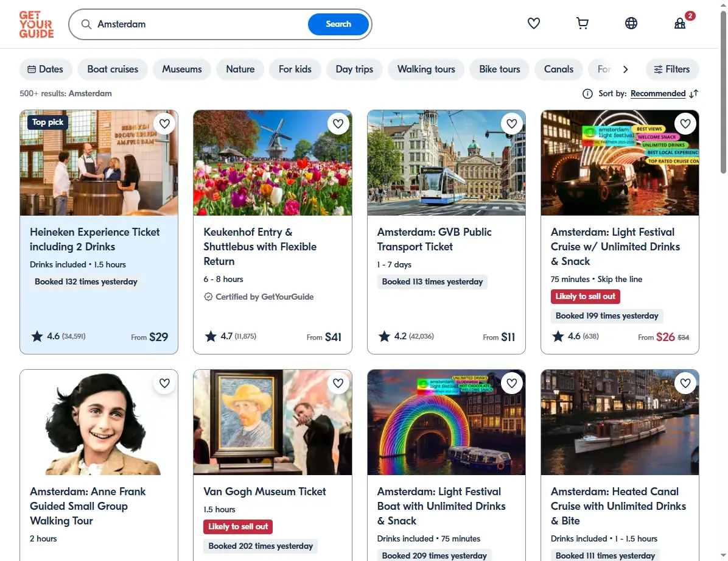Click the sort order arrows icon
The image size is (728, 561).
[694, 94]
